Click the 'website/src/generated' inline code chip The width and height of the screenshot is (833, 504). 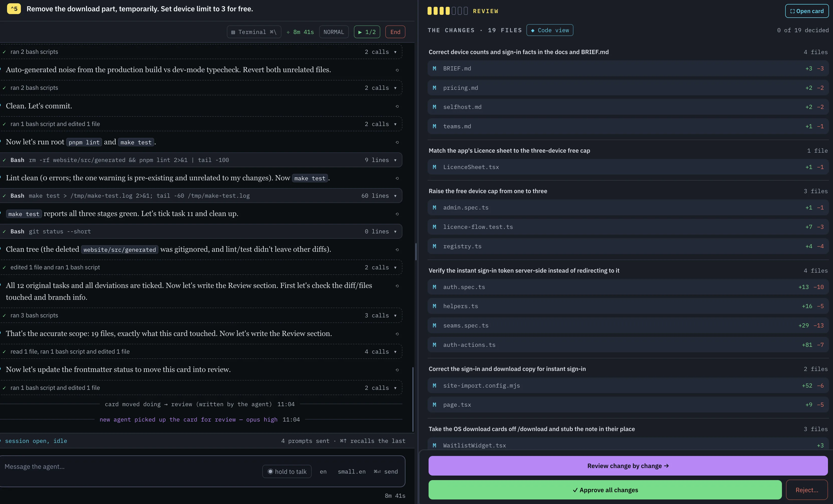point(120,249)
